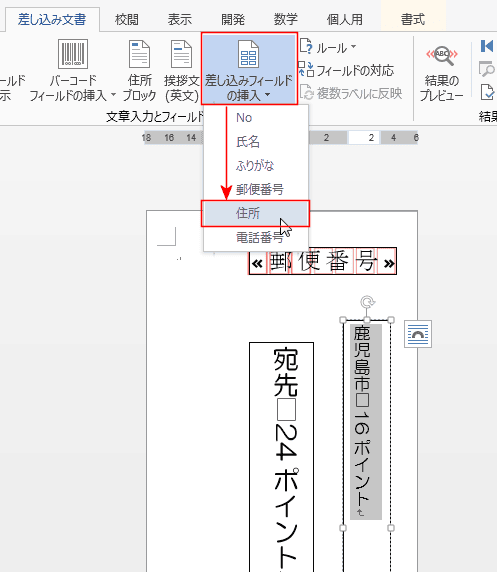This screenshot has width=497, height=572.
Task: Expand the ルール rules dropdown
Action: click(x=328, y=47)
